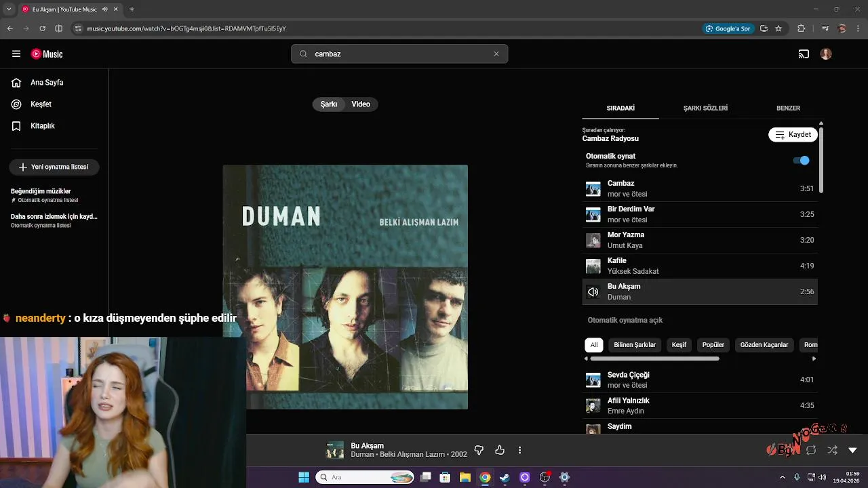The height and width of the screenshot is (488, 868).
Task: Click the playing speaker icon on Bu Akşam
Action: coord(593,291)
